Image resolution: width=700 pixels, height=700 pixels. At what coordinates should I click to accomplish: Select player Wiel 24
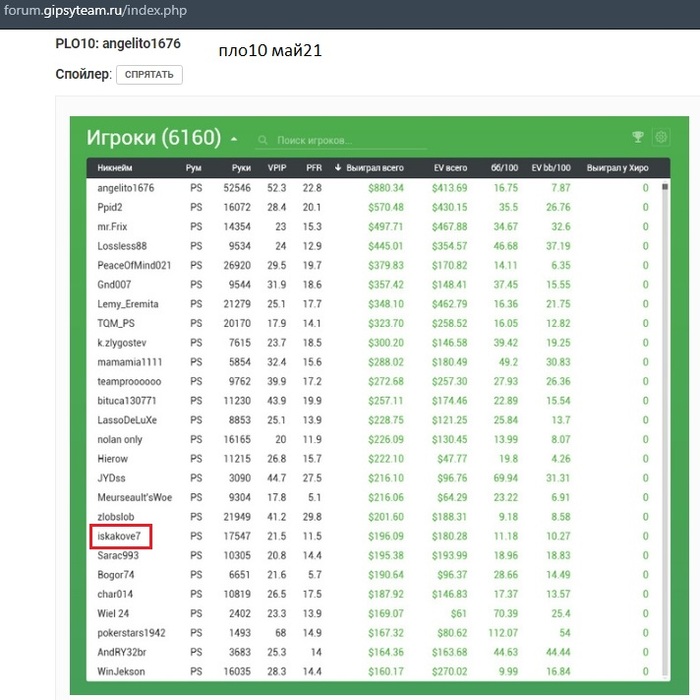[x=113, y=614]
